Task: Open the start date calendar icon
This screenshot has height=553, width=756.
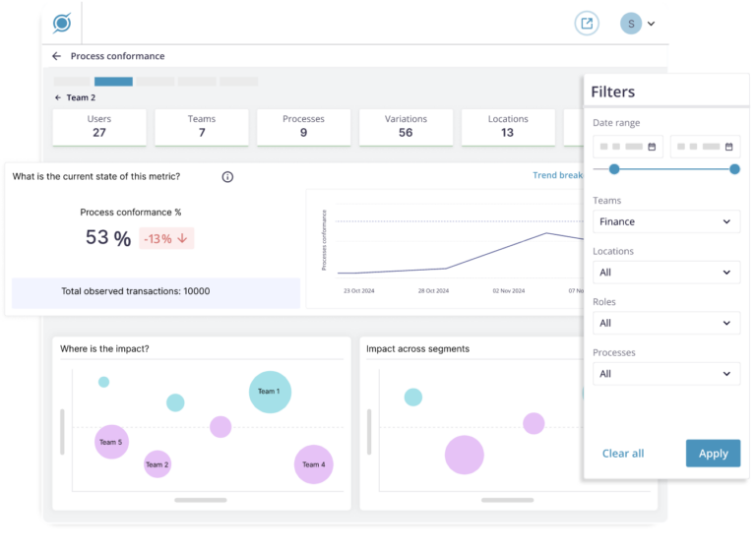Action: point(652,147)
